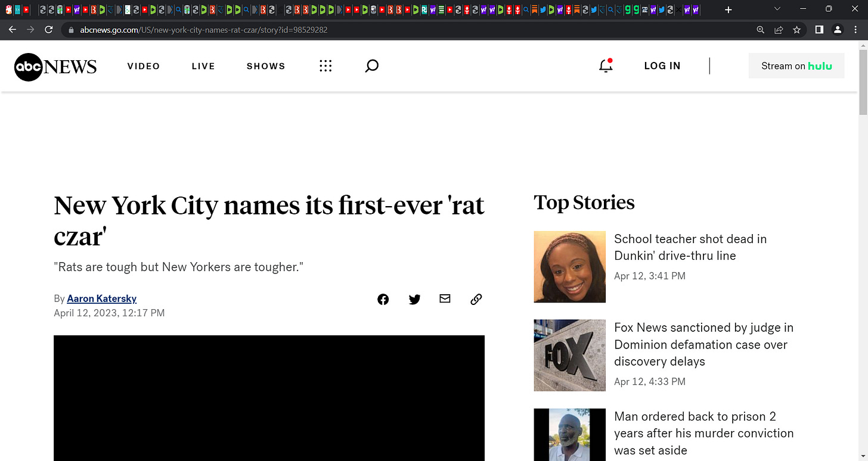Reload the current page
The image size is (868, 461).
pos(49,30)
